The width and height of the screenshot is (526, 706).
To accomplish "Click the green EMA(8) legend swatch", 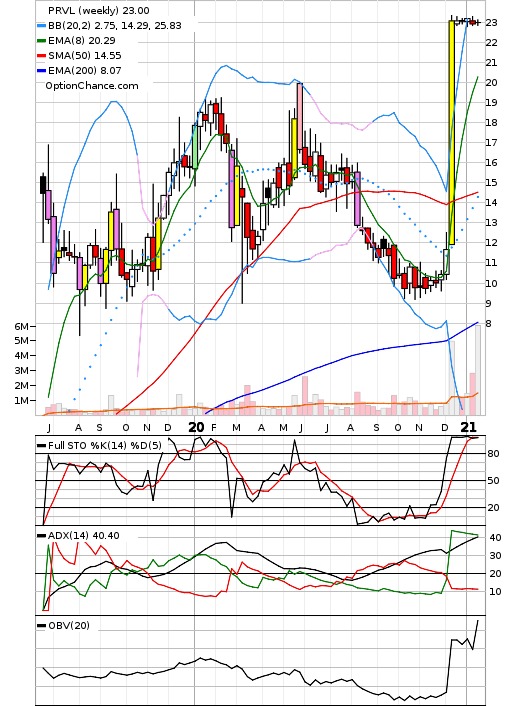I will [x=41, y=41].
